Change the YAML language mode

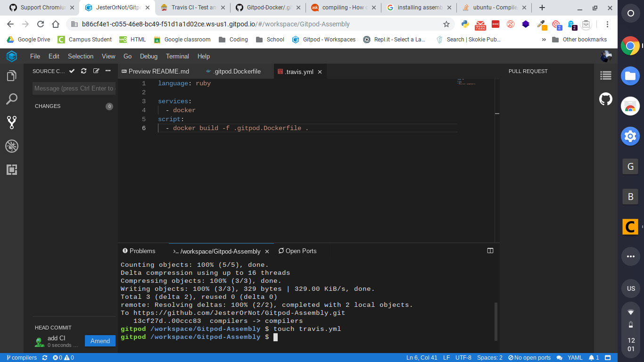tap(575, 357)
